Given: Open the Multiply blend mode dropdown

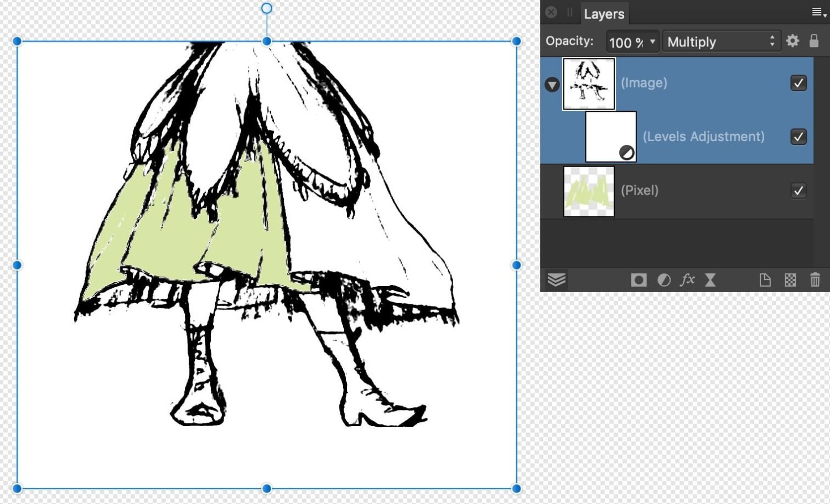Looking at the screenshot, I should coord(721,42).
